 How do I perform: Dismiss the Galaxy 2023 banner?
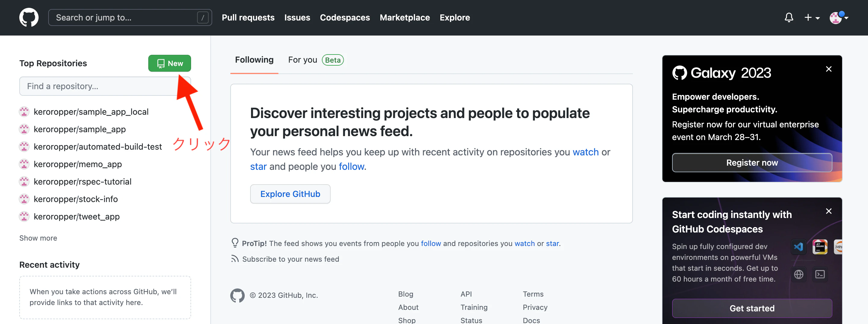829,69
